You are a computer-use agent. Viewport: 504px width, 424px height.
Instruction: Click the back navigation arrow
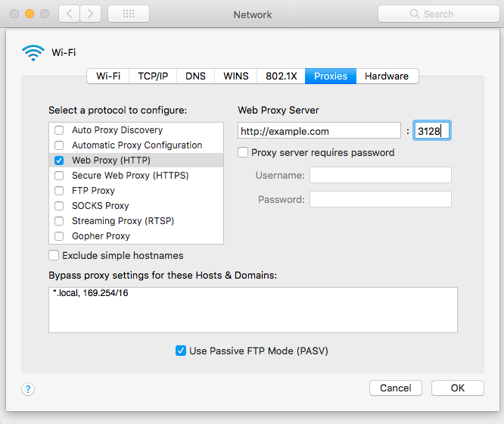[69, 14]
